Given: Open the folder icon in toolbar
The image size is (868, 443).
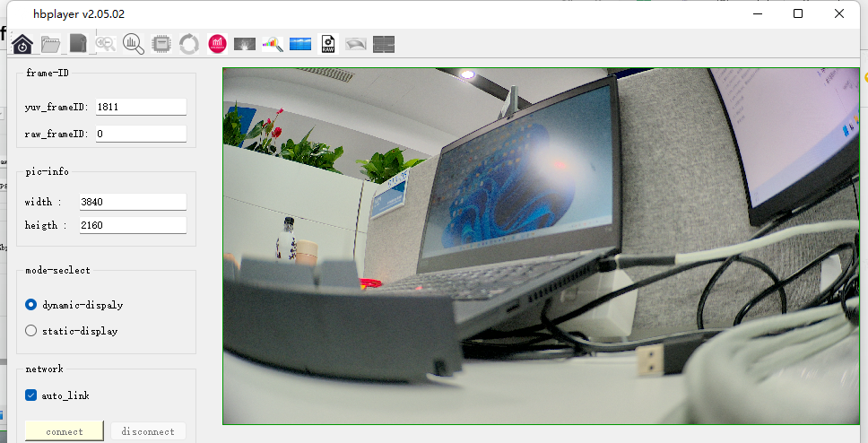Looking at the screenshot, I should point(50,43).
